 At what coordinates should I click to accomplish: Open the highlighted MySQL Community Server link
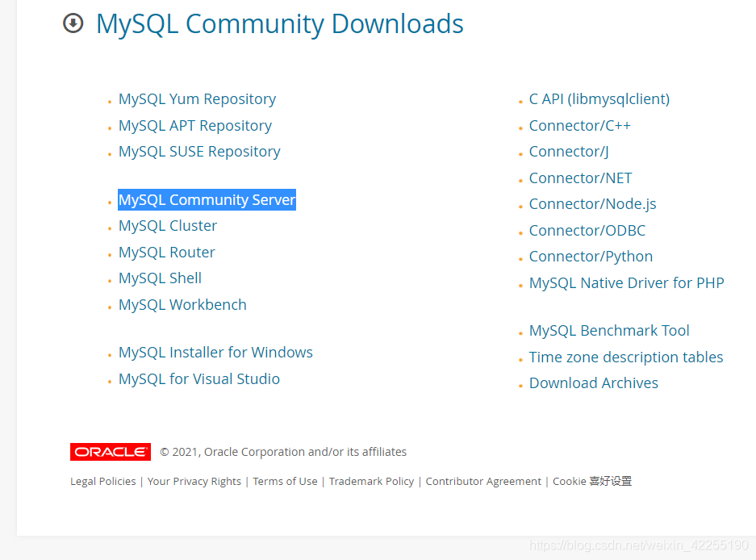click(x=207, y=199)
